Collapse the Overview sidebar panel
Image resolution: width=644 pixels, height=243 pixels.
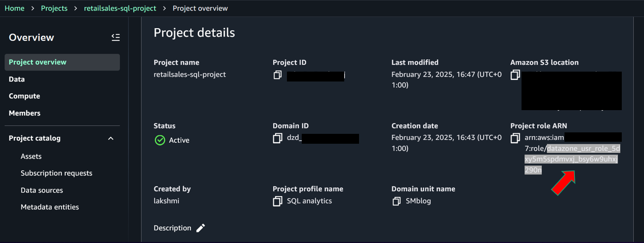115,38
